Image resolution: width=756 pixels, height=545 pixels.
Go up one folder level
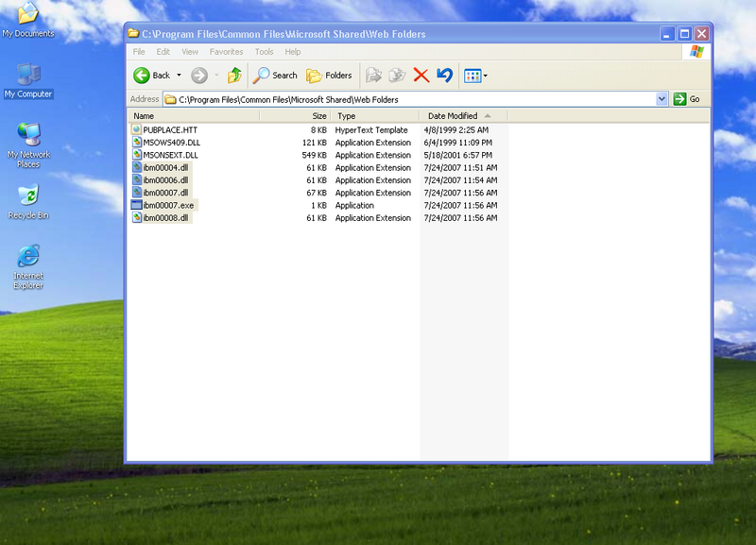pyautogui.click(x=234, y=76)
